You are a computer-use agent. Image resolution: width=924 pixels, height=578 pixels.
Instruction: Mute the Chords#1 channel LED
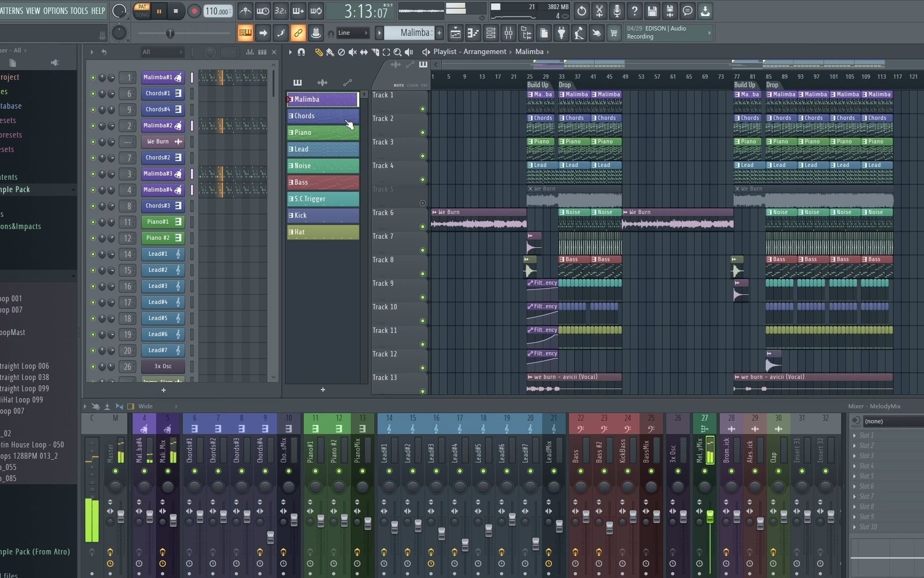(x=93, y=94)
